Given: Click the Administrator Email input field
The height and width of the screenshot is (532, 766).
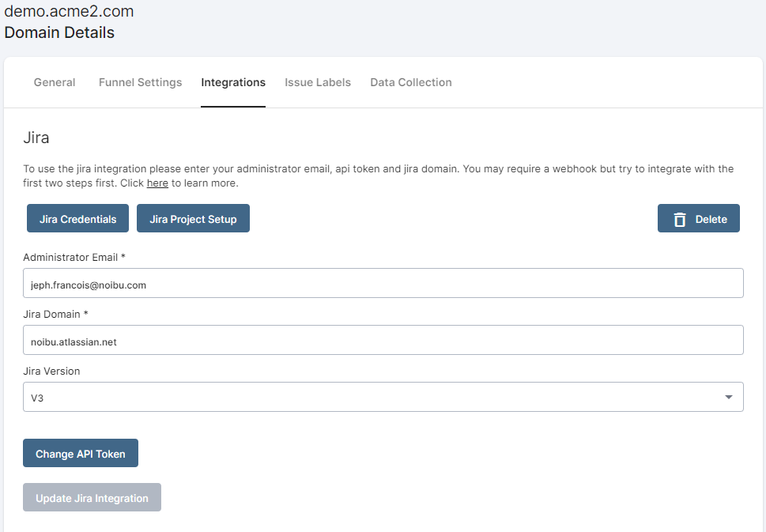Looking at the screenshot, I should pyautogui.click(x=383, y=283).
